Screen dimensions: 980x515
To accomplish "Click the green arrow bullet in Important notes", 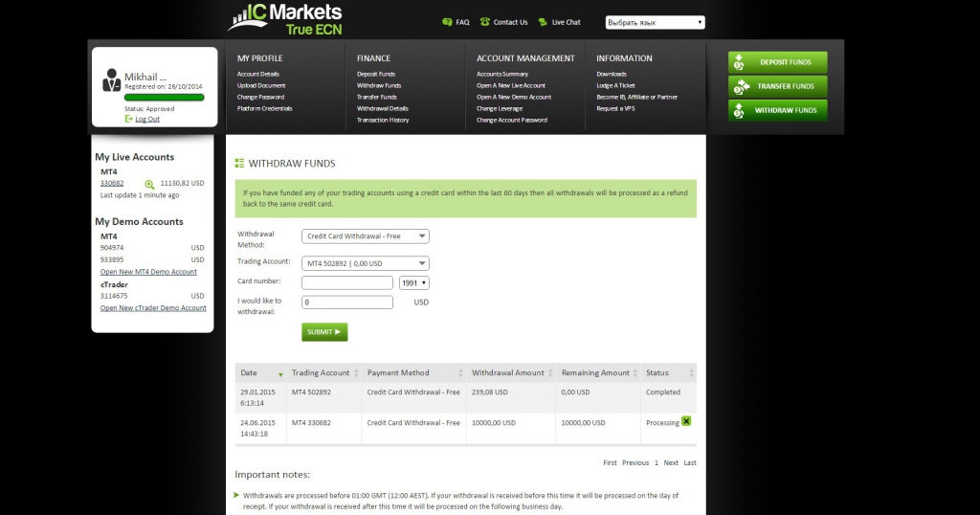I will click(x=236, y=495).
